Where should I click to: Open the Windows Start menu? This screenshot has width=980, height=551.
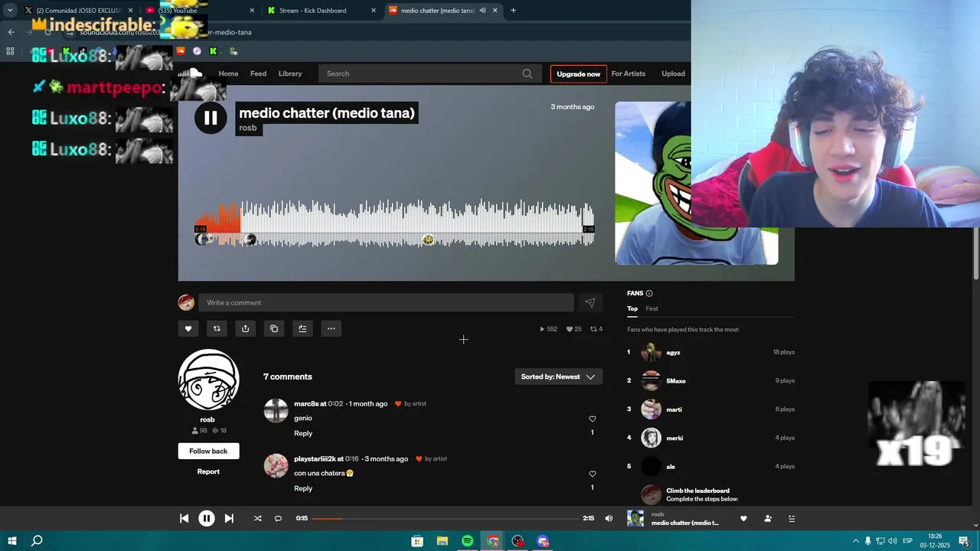(x=12, y=541)
